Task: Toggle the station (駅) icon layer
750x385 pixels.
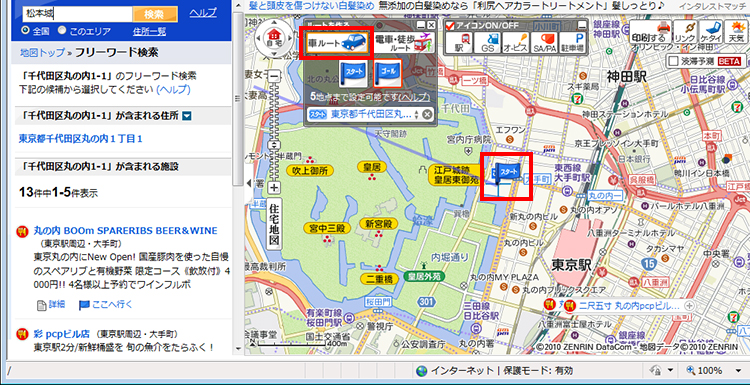Action: pos(459,43)
